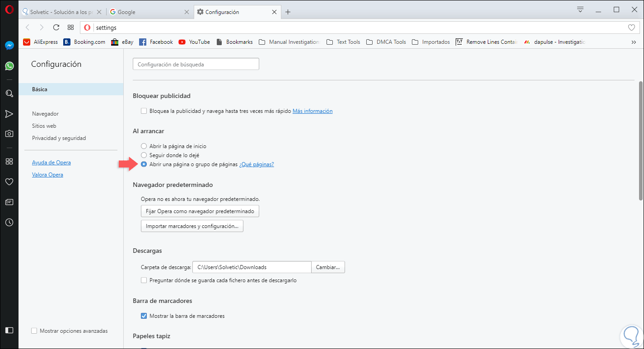The image size is (644, 349).
Task: Uncheck 'Mostrar la barra de marcadores'
Action: tap(144, 316)
